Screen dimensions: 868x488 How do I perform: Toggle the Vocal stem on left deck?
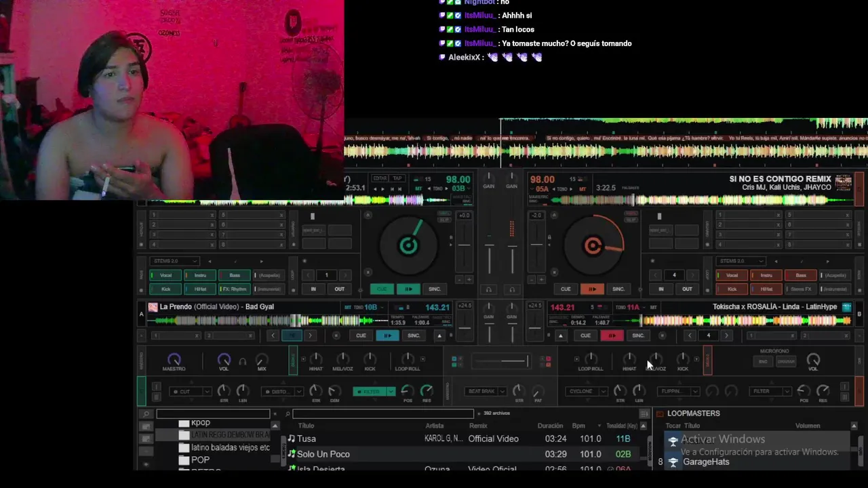(x=166, y=275)
